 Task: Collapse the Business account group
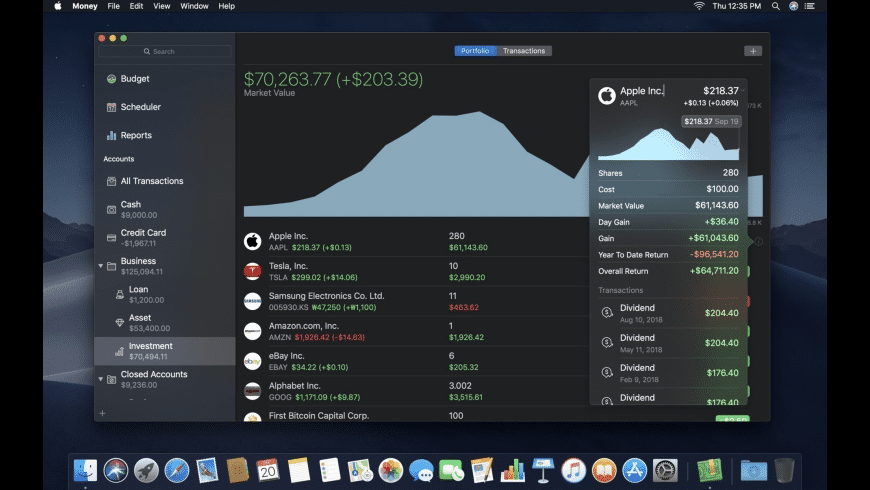[100, 266]
